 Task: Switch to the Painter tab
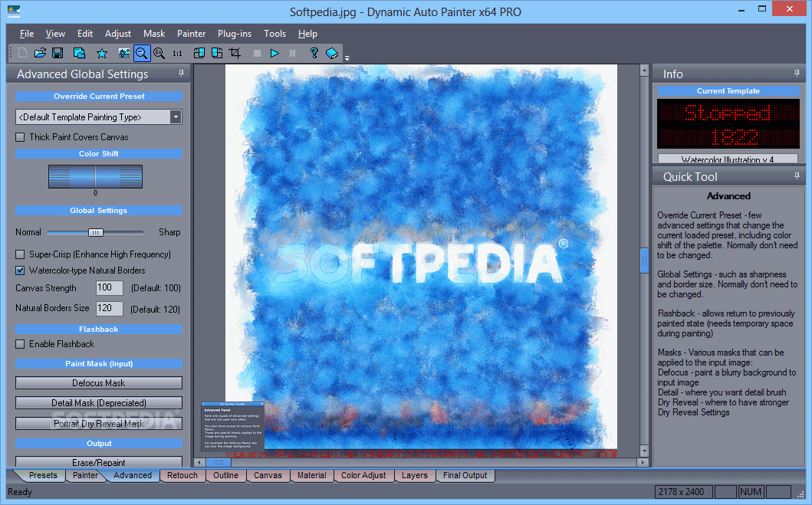point(85,476)
